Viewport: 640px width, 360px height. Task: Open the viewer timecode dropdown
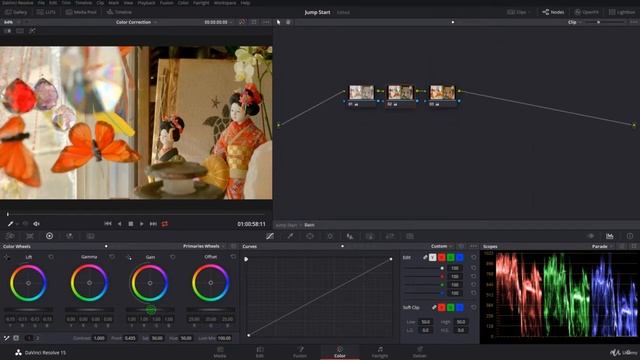click(x=218, y=22)
